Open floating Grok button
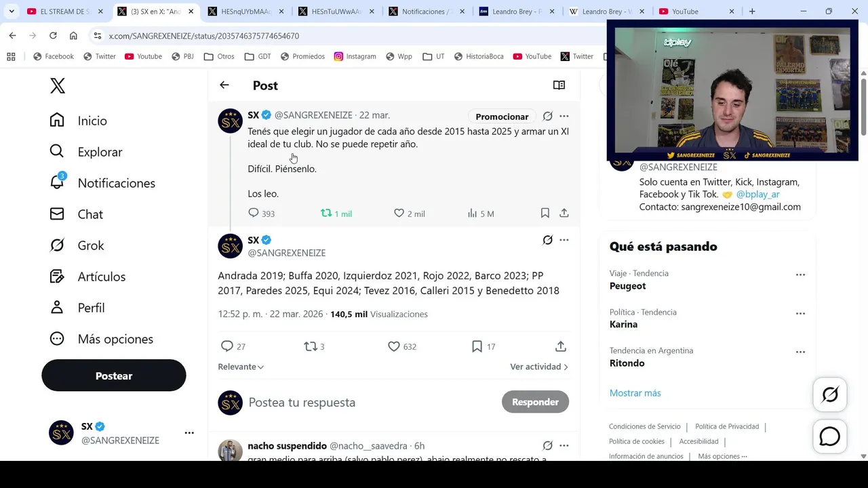Image resolution: width=868 pixels, height=488 pixels. click(x=830, y=394)
